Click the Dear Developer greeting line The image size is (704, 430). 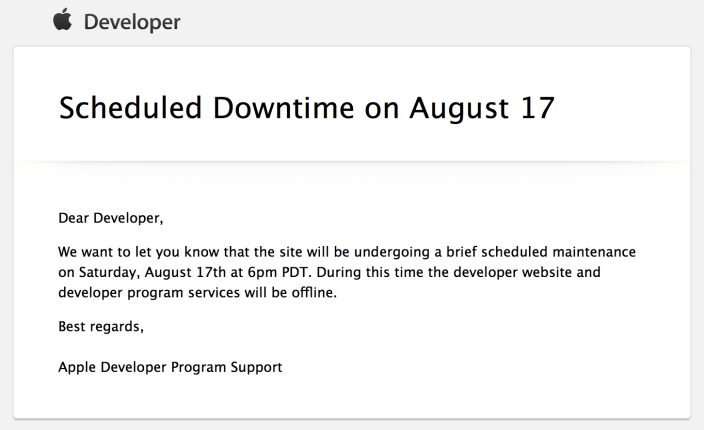[110, 217]
